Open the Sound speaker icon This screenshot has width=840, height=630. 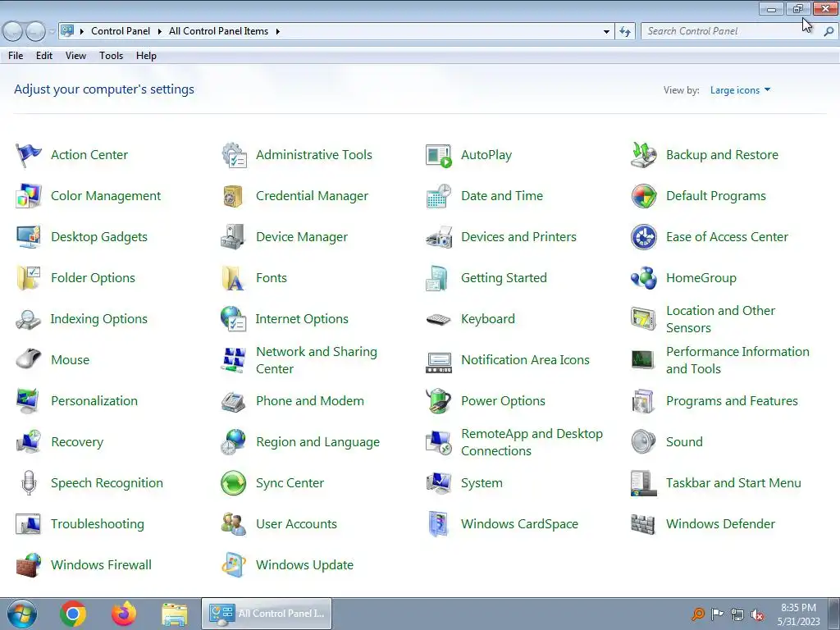tap(644, 442)
